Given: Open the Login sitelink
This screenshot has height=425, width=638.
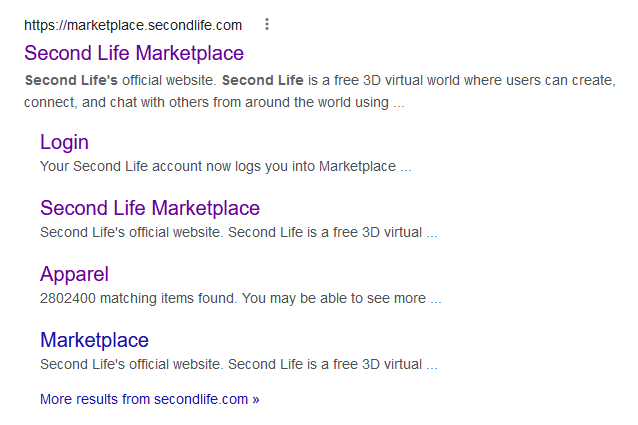Looking at the screenshot, I should click(x=64, y=142).
